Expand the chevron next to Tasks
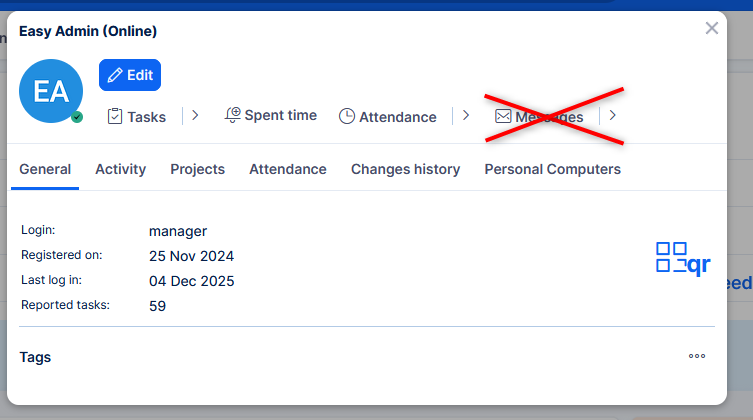 click(195, 115)
